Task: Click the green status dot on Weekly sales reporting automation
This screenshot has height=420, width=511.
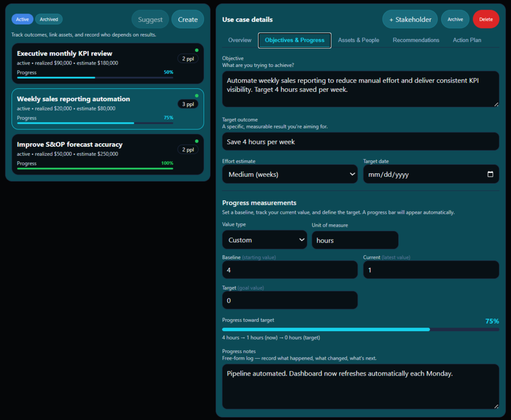Action: (x=197, y=95)
